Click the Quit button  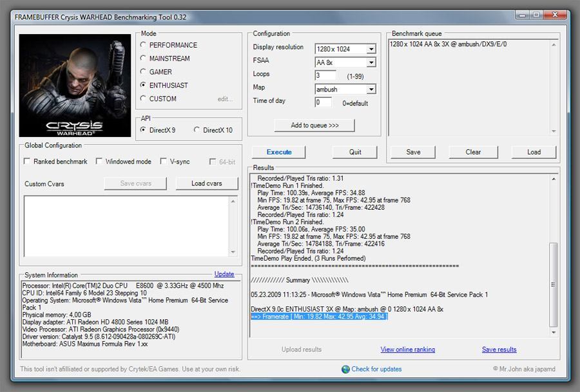354,152
